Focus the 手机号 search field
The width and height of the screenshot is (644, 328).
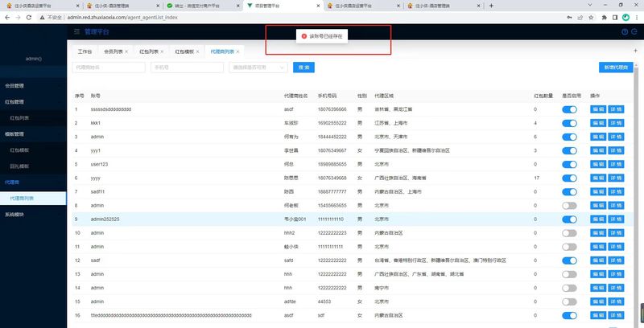[187, 68]
